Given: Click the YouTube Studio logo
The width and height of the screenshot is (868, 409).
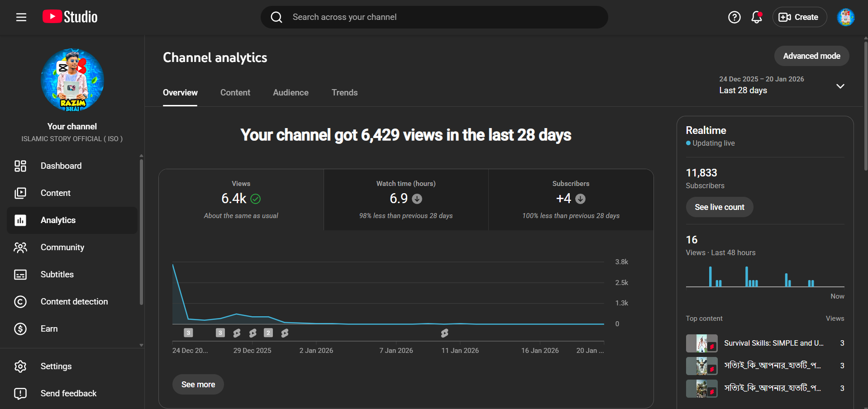Looking at the screenshot, I should (x=70, y=17).
